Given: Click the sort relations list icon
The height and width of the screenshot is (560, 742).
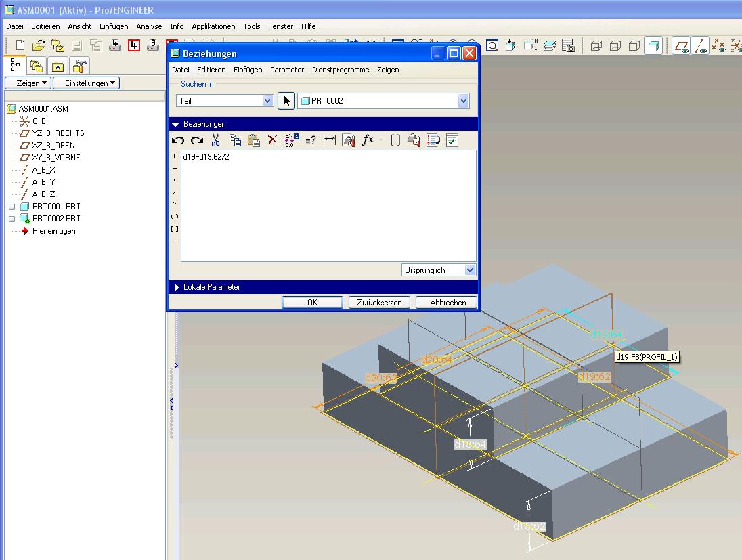Looking at the screenshot, I should tap(433, 140).
